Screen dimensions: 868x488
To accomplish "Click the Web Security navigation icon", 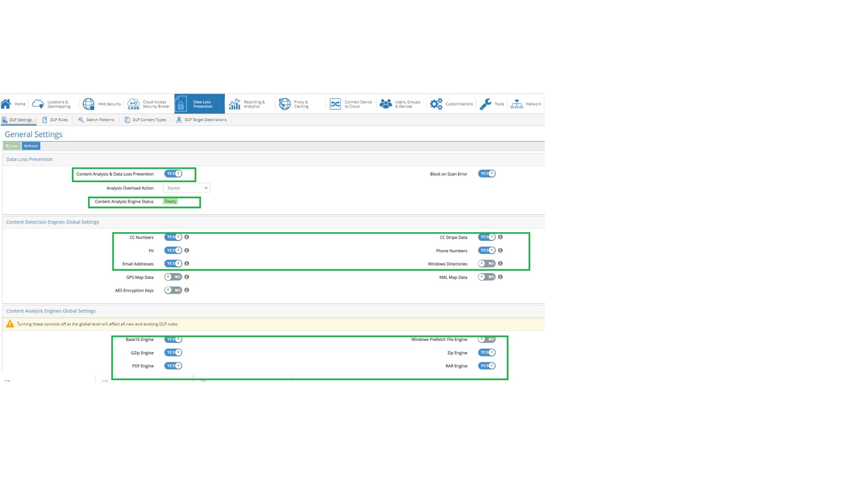I will (88, 103).
